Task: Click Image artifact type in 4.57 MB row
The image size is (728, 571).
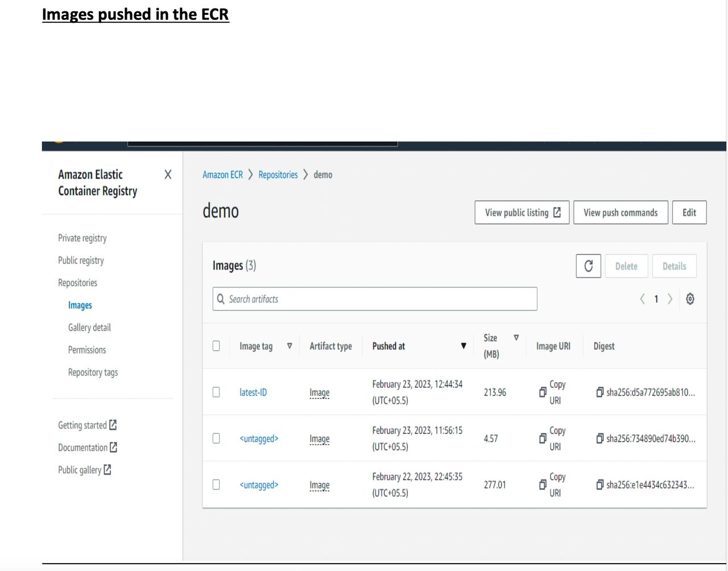Action: point(320,438)
